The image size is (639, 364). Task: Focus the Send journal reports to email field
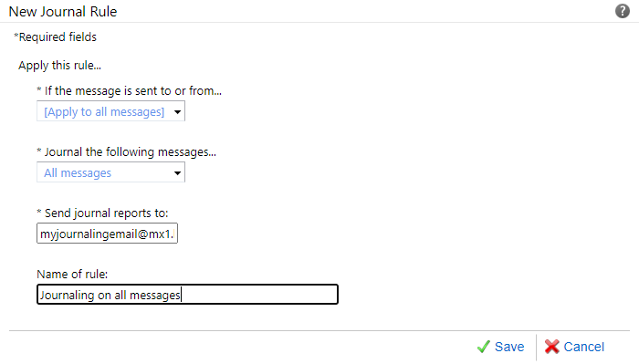(107, 234)
